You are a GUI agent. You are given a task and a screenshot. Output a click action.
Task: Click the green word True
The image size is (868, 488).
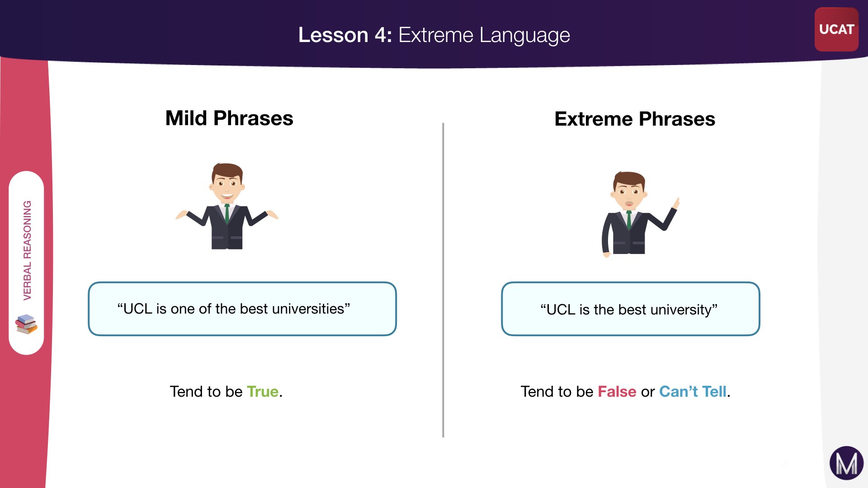click(x=263, y=391)
